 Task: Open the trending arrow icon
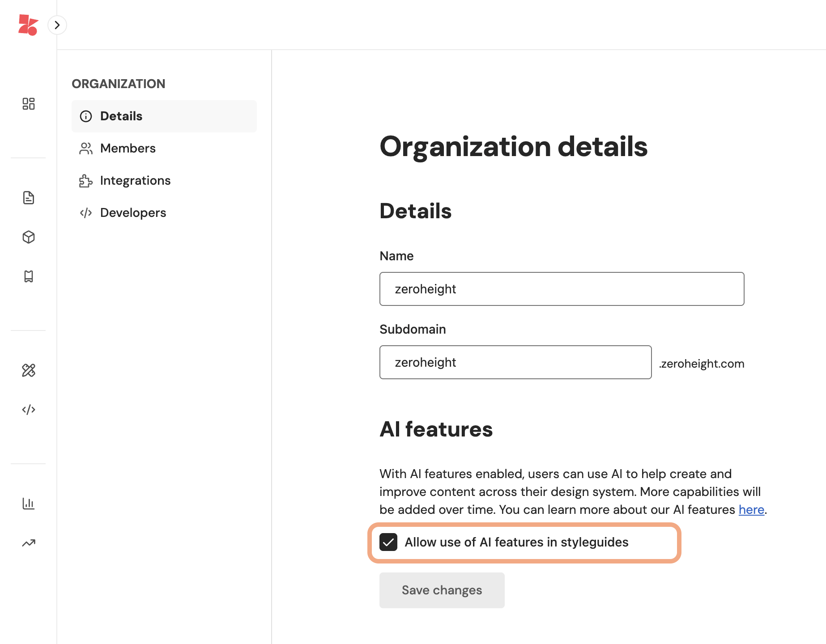pyautogui.click(x=29, y=543)
